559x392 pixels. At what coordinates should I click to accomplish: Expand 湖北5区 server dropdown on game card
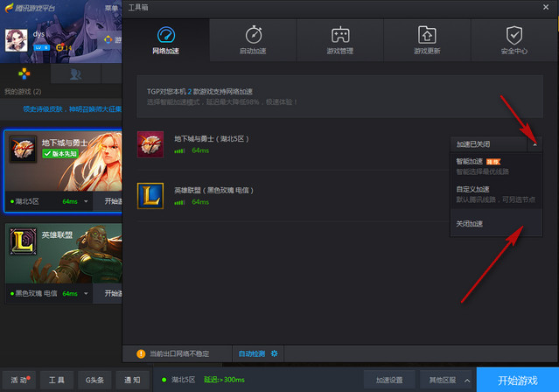coord(86,201)
